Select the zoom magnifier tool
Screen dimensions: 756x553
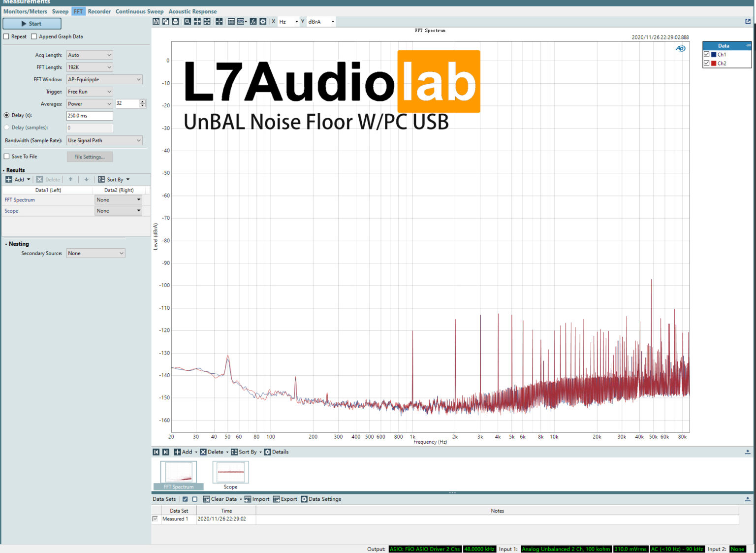[x=188, y=22]
